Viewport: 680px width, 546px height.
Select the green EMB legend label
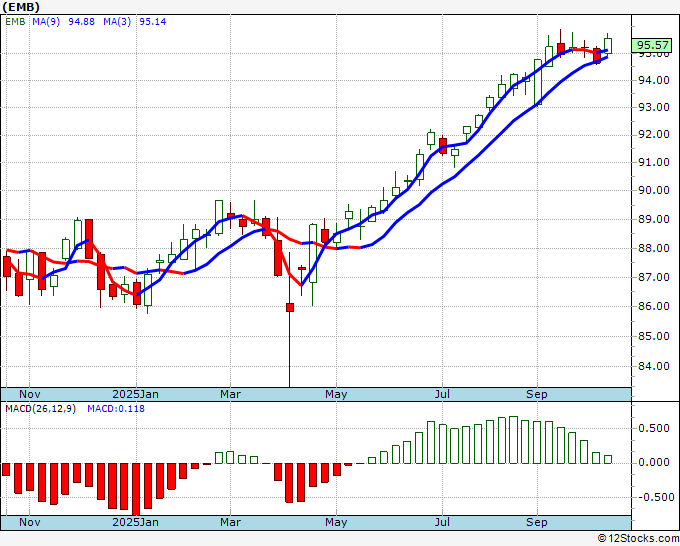(15, 22)
